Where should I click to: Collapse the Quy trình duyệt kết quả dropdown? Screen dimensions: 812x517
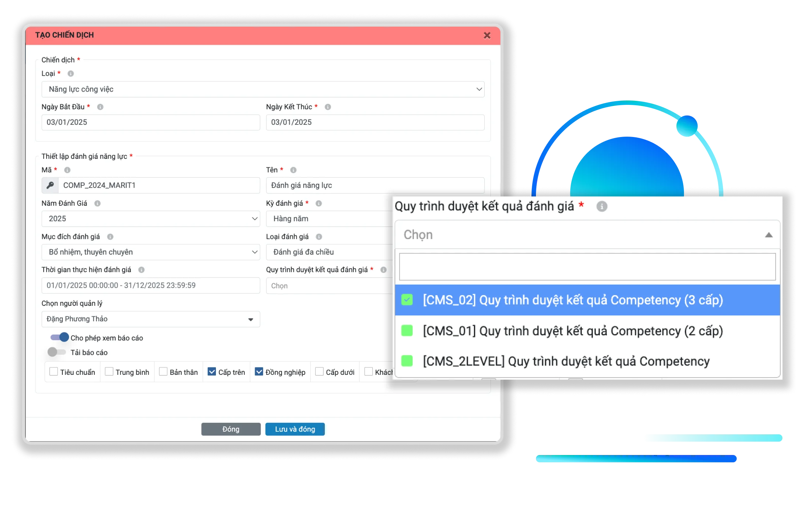point(769,234)
